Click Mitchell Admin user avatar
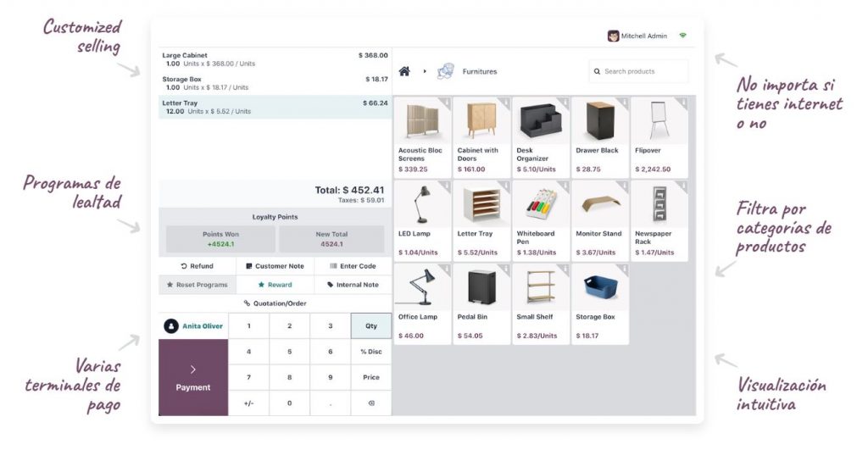 click(x=613, y=36)
